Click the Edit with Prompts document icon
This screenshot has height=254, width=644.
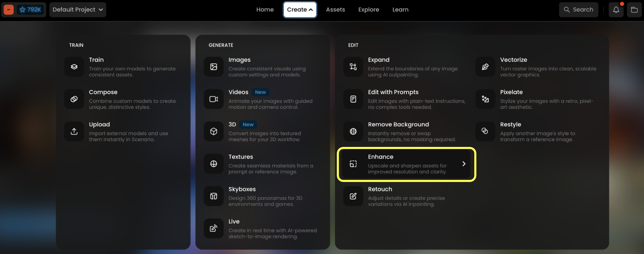click(353, 99)
